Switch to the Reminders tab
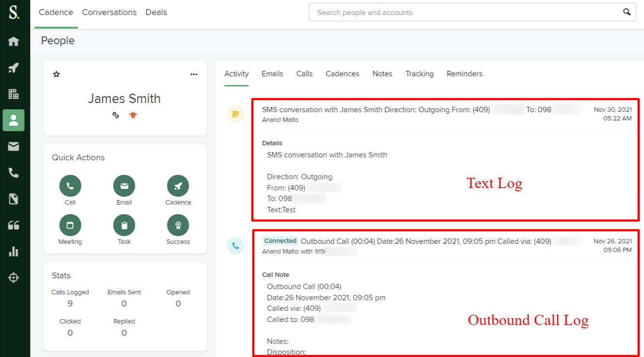644x357 pixels. (464, 74)
